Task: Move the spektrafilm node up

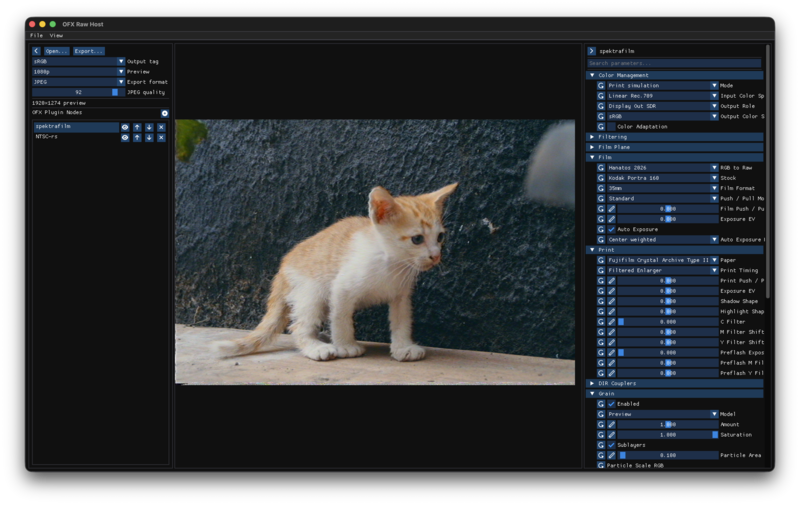Action: pyautogui.click(x=137, y=127)
